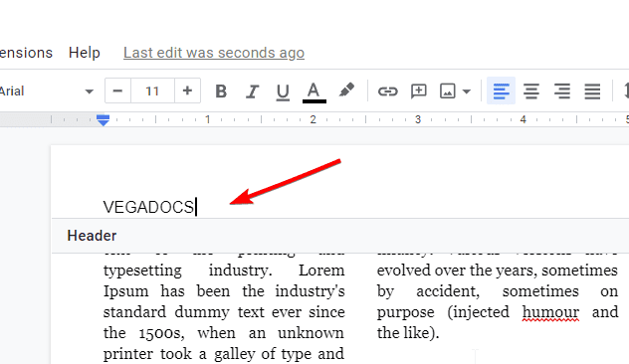Select justify alignment
629x364 pixels.
pyautogui.click(x=592, y=91)
